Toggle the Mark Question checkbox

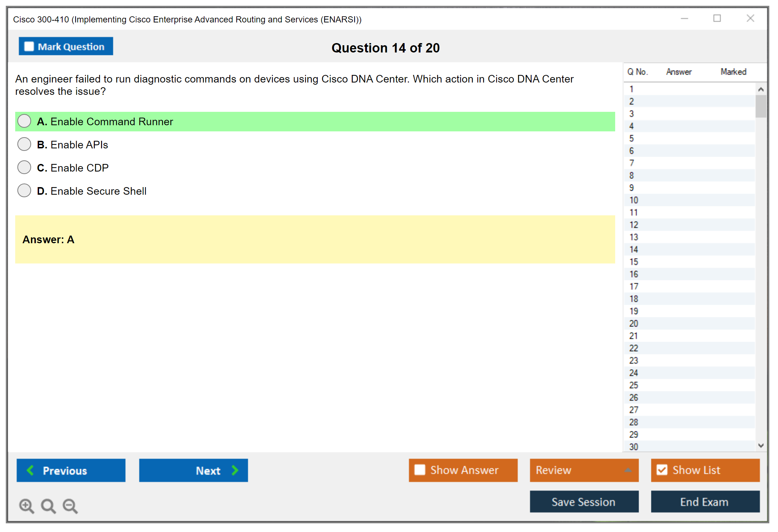pyautogui.click(x=29, y=47)
